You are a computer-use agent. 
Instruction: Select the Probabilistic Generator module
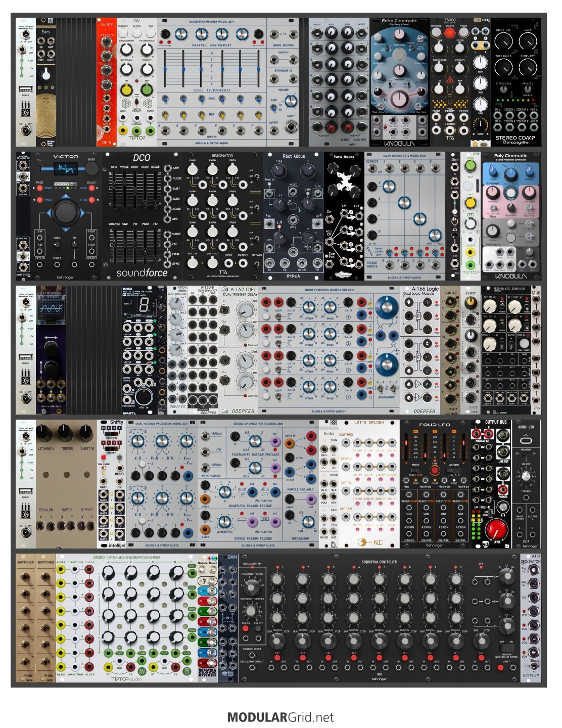click(506, 350)
